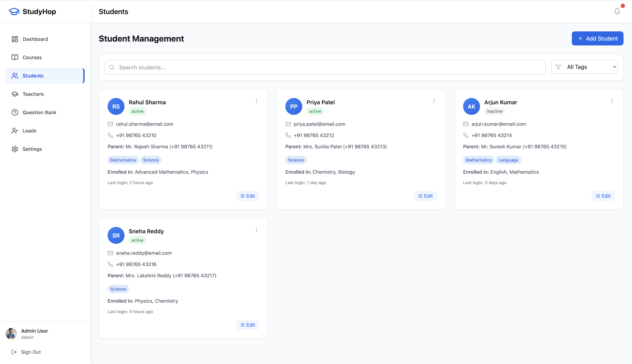632x364 pixels.
Task: Click the RS avatar for Rahul Sharma
Action: click(x=116, y=106)
